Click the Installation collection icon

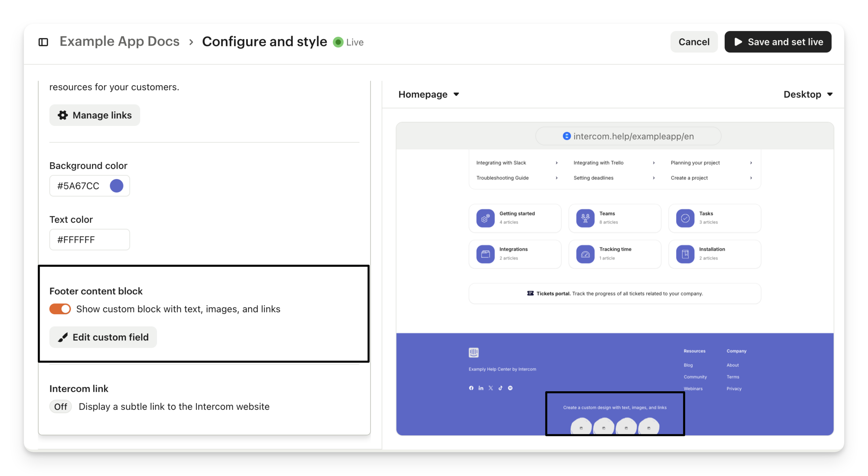click(x=685, y=254)
